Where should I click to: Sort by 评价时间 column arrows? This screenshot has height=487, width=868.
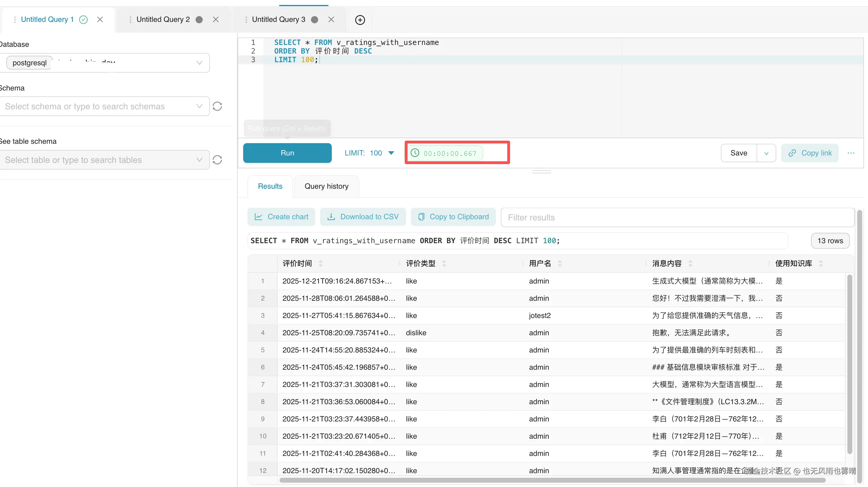(320, 263)
